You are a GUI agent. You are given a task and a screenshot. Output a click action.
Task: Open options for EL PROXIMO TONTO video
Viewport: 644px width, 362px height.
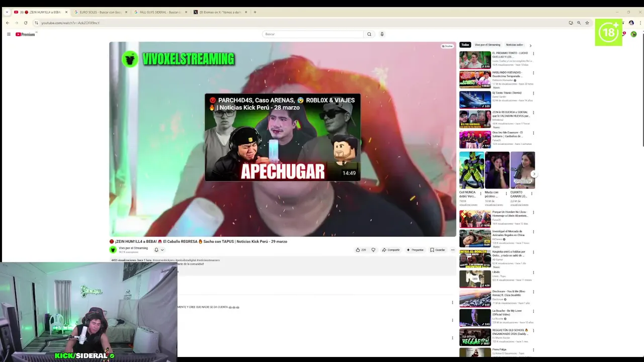[x=533, y=53]
